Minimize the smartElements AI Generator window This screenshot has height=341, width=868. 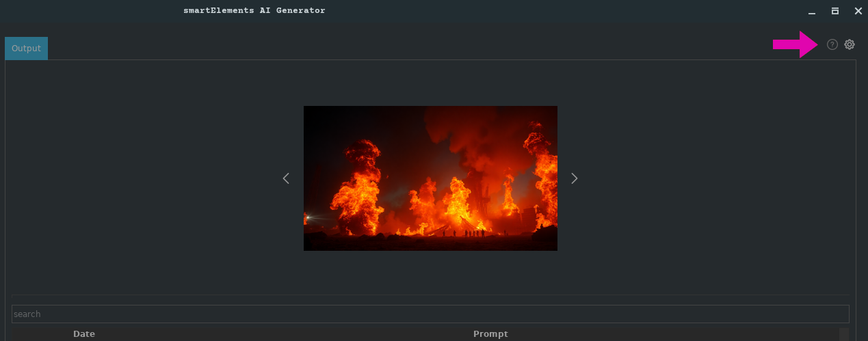[812, 11]
